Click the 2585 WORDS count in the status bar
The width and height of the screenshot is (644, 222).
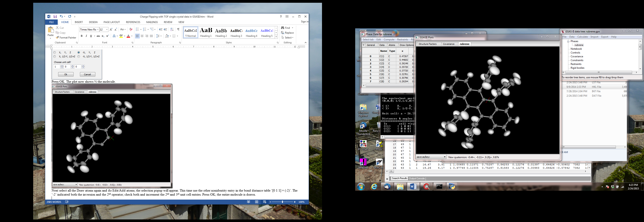point(54,202)
